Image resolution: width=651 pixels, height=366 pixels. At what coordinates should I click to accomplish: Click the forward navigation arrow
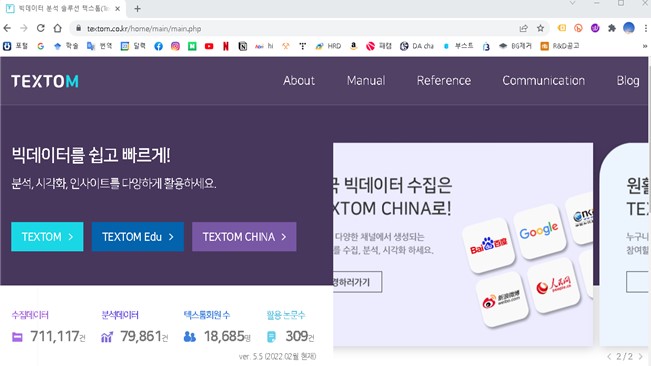tap(24, 28)
